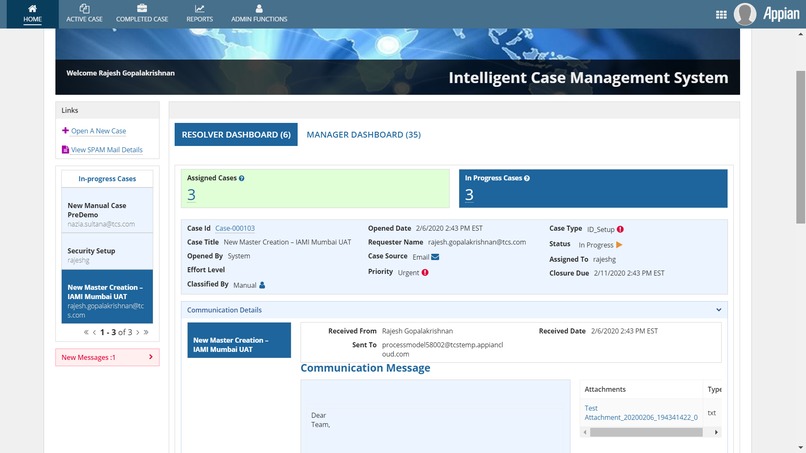This screenshot has height=453, width=806.
Task: Click the attachments scrollbar right arrow
Action: pyautogui.click(x=716, y=432)
